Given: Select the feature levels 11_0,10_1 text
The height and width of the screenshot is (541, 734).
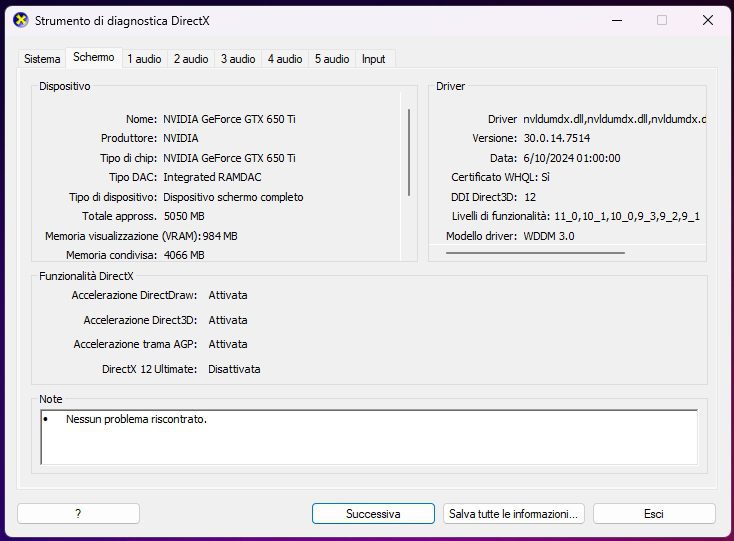Looking at the screenshot, I should [x=627, y=216].
